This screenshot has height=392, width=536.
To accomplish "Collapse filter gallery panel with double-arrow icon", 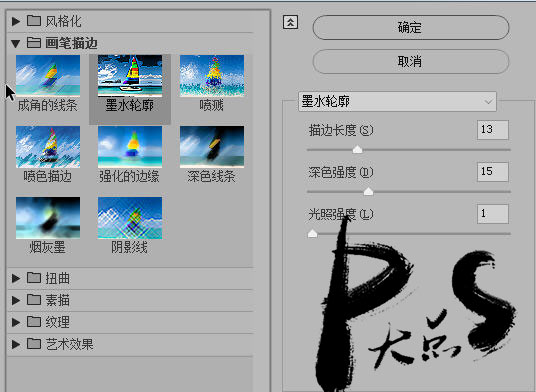I will [x=290, y=23].
